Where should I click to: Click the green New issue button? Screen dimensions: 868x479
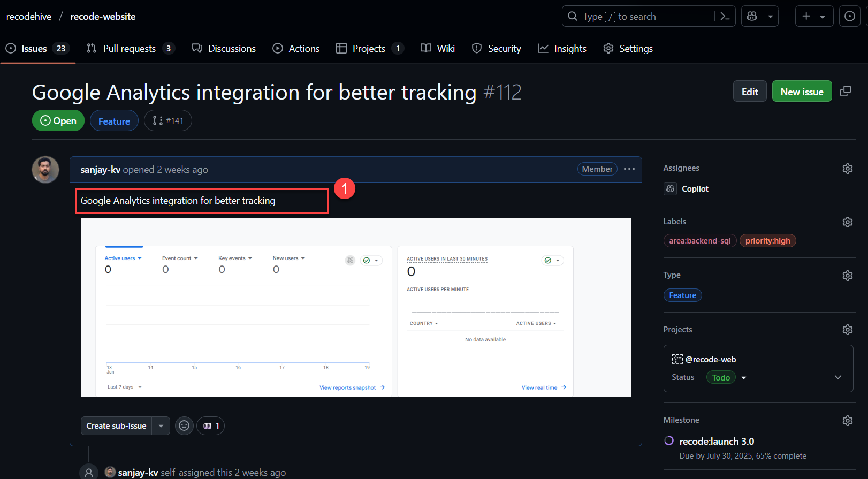point(802,92)
